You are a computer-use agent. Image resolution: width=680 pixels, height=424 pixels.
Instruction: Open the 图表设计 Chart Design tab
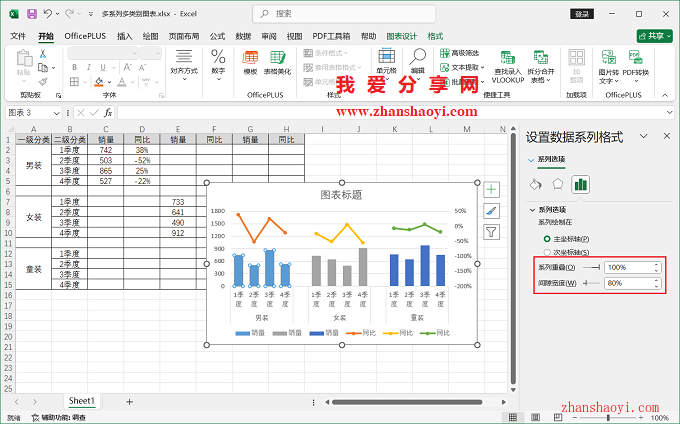[x=402, y=36]
